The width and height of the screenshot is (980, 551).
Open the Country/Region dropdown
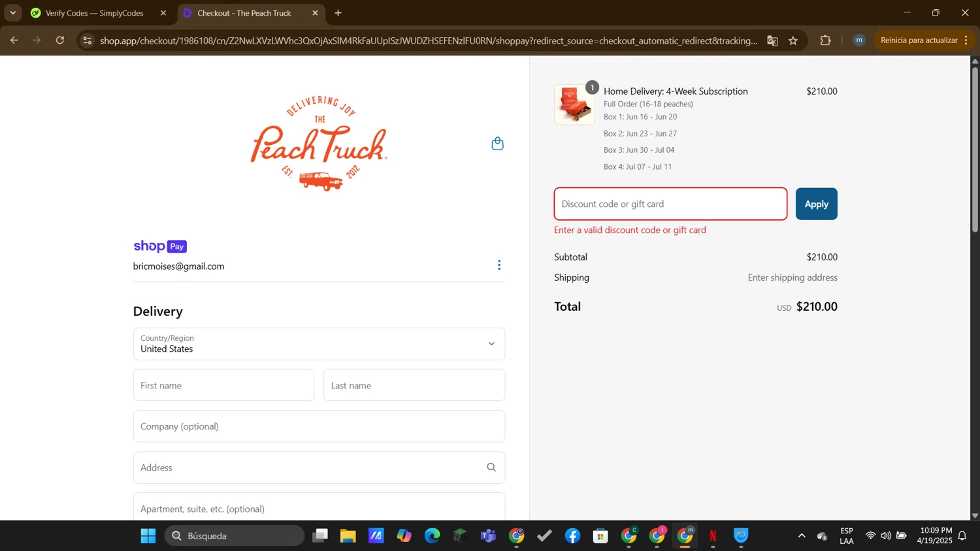click(319, 343)
